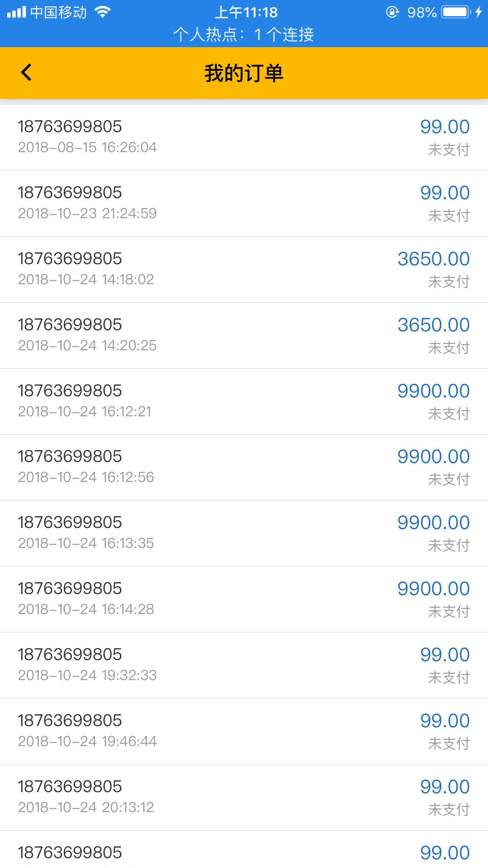Tap the cellular signal bars icon
488x868 pixels.
coord(17,13)
